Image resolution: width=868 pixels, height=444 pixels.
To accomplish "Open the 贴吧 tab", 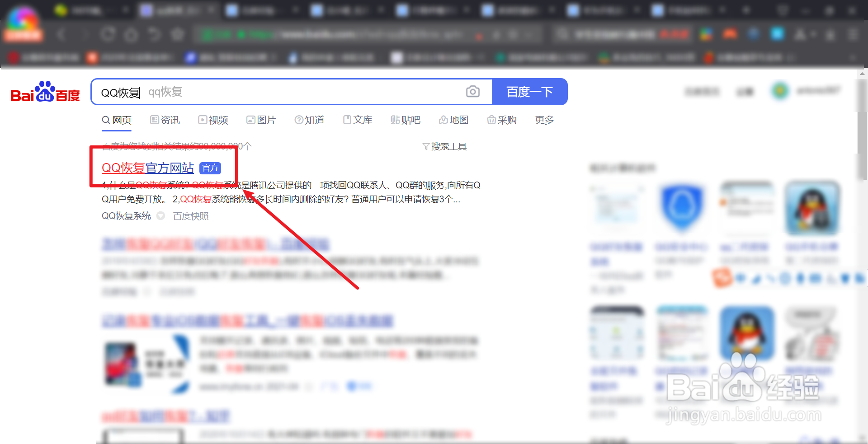I will 406,120.
